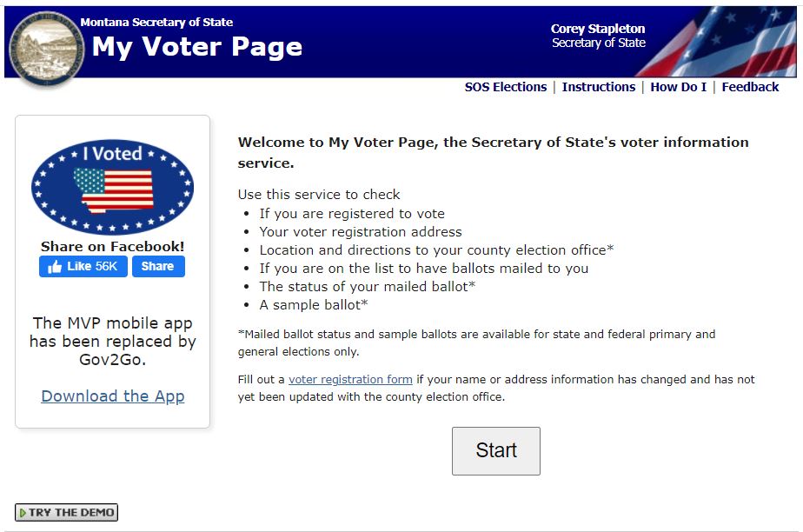This screenshot has height=532, width=803.
Task: Click the American flag banner image
Action: pos(717,42)
